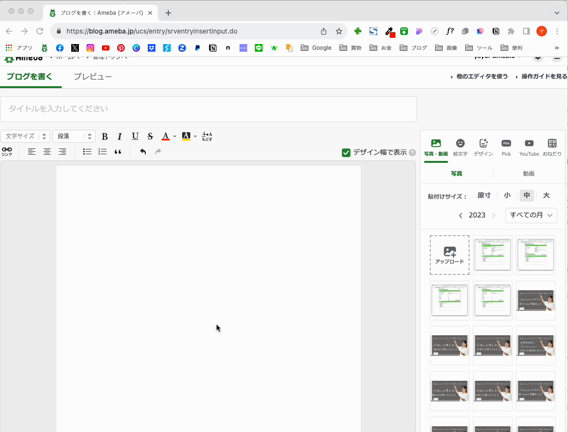Open the Pick panel
The width and height of the screenshot is (568, 432).
(506, 148)
